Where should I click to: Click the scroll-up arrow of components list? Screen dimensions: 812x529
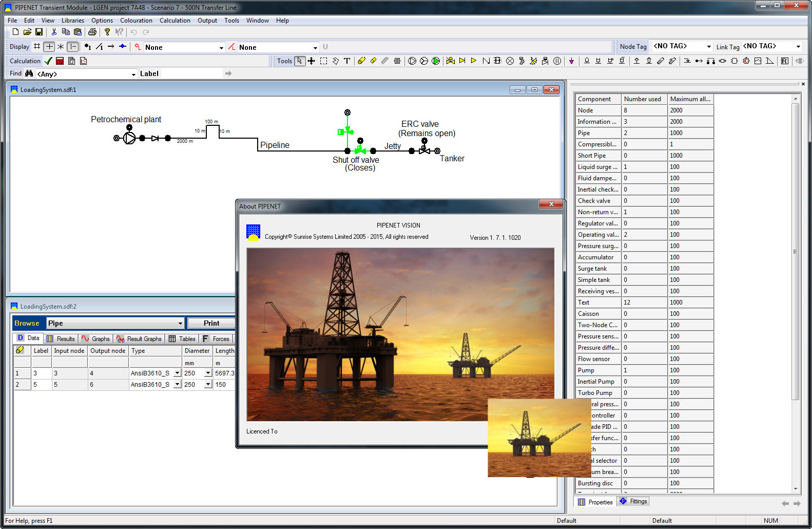click(796, 99)
